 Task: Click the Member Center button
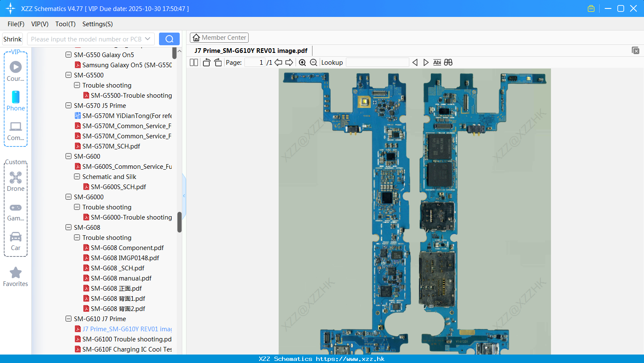tap(219, 38)
